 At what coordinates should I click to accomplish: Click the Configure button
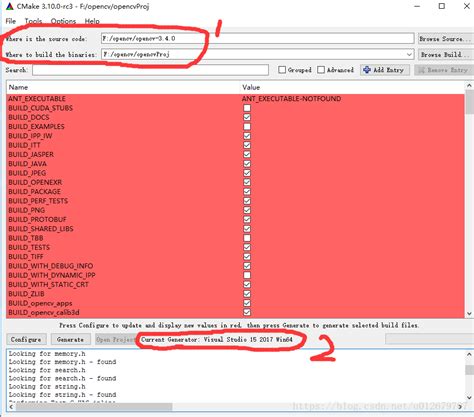[26, 339]
